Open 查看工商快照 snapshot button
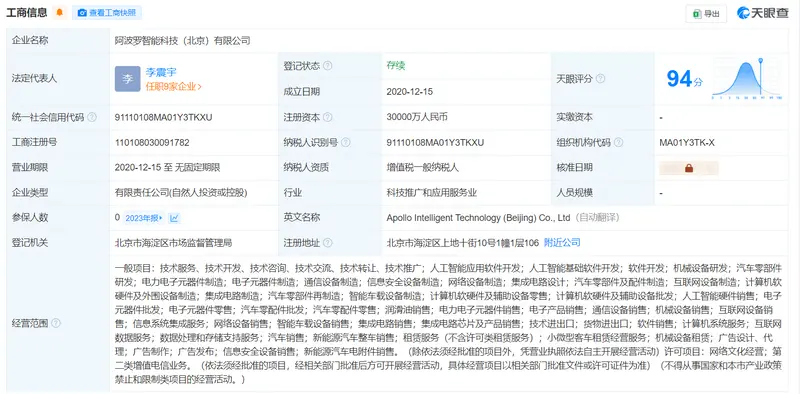The width and height of the screenshot is (800, 394). (x=107, y=13)
